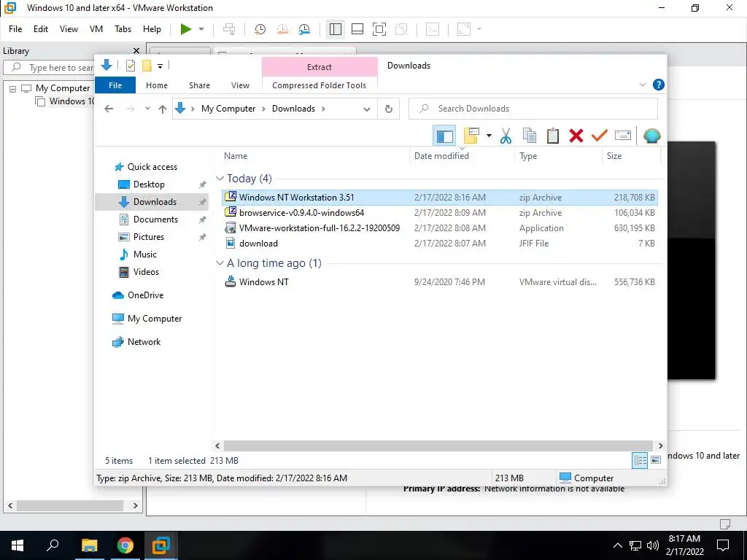The width and height of the screenshot is (747, 560).
Task: Open File Explorer from the taskbar
Action: coord(89,545)
